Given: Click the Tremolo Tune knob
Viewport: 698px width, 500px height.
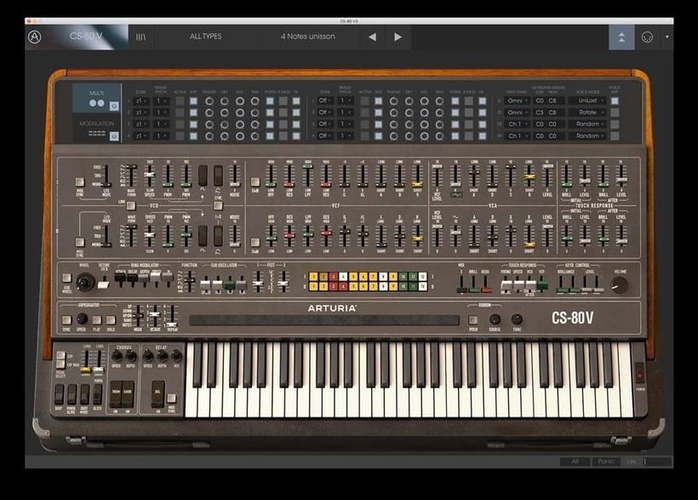Looking at the screenshot, I should [517, 319].
